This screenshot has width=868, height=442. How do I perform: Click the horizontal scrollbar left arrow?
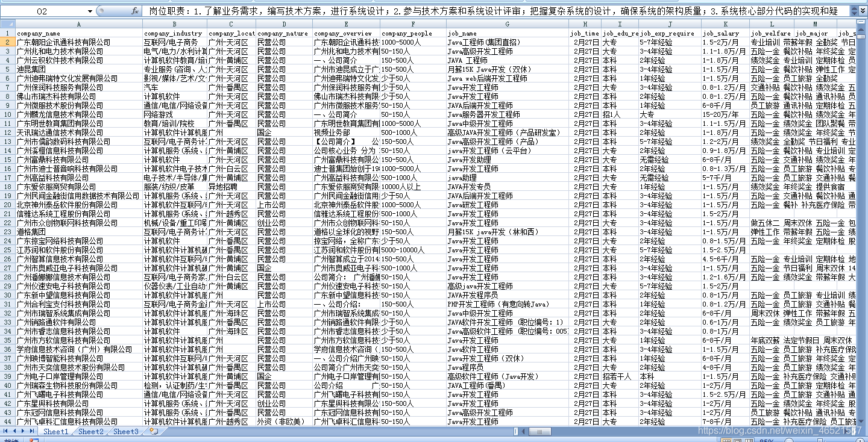[x=523, y=431]
